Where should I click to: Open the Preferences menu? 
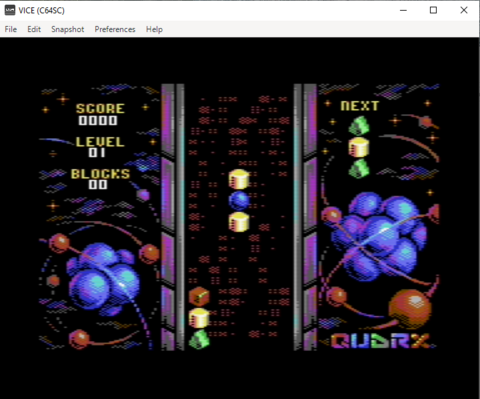[x=115, y=29]
